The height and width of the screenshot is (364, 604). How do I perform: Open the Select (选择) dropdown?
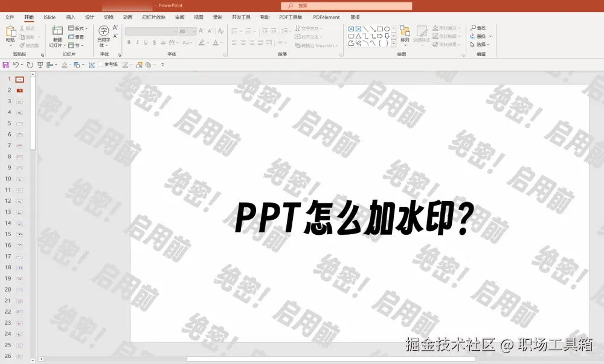(x=480, y=44)
